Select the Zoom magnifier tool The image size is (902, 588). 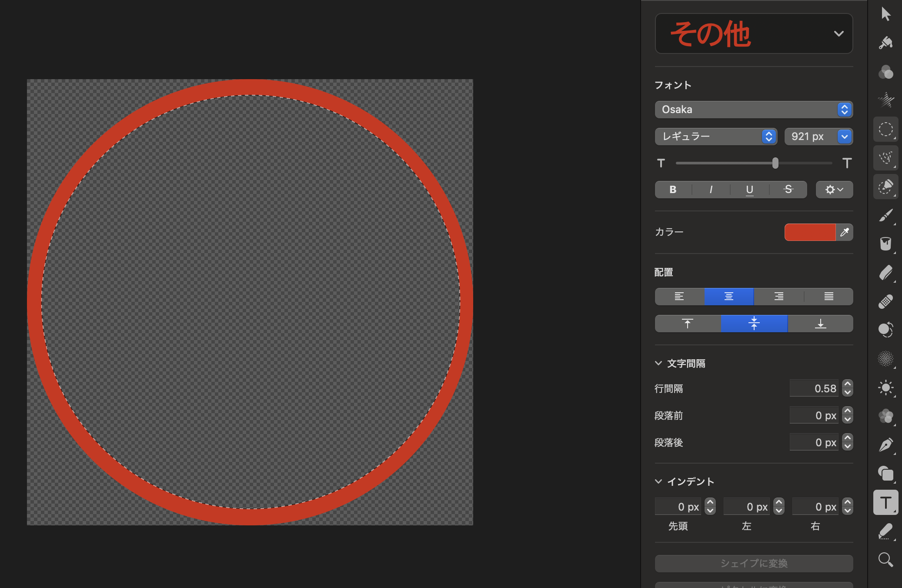[885, 560]
